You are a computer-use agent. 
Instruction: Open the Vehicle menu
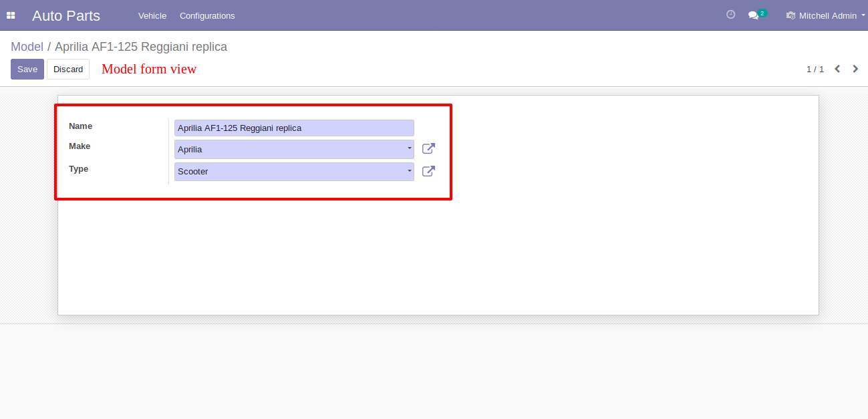coord(152,15)
